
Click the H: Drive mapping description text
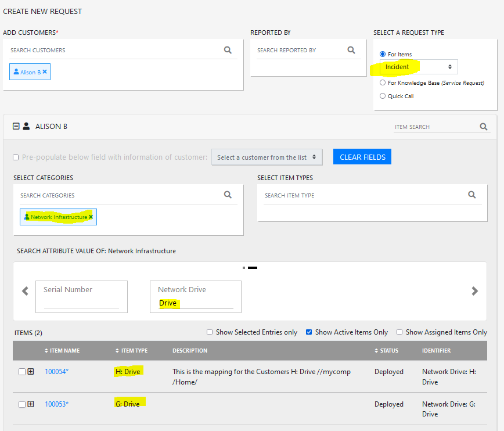point(261,376)
